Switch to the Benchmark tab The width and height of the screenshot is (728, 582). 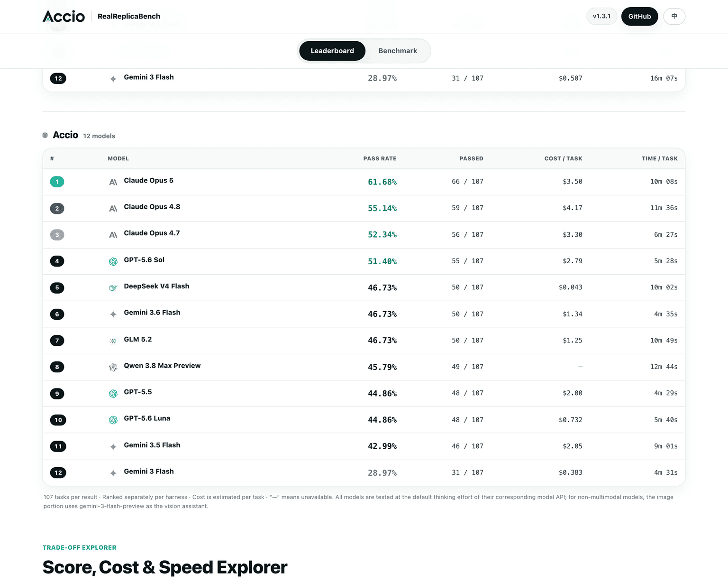398,51
